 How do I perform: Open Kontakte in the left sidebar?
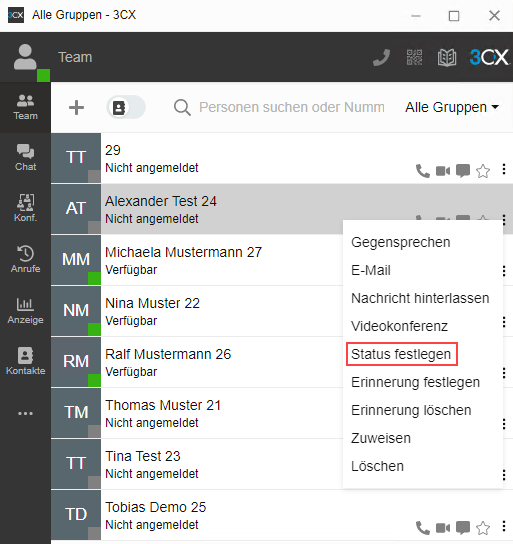[25, 362]
